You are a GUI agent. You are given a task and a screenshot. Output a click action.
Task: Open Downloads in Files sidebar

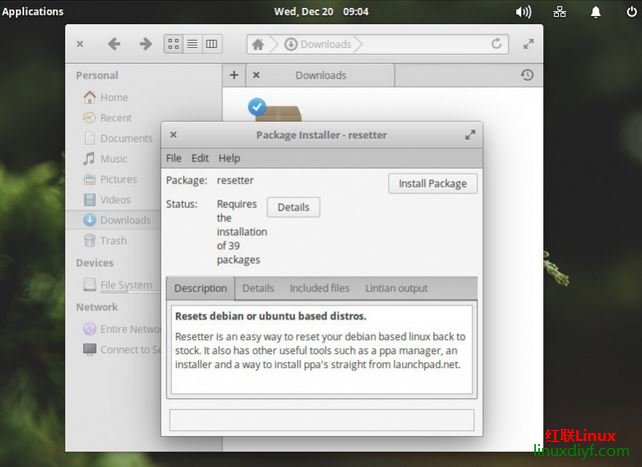coord(113,220)
